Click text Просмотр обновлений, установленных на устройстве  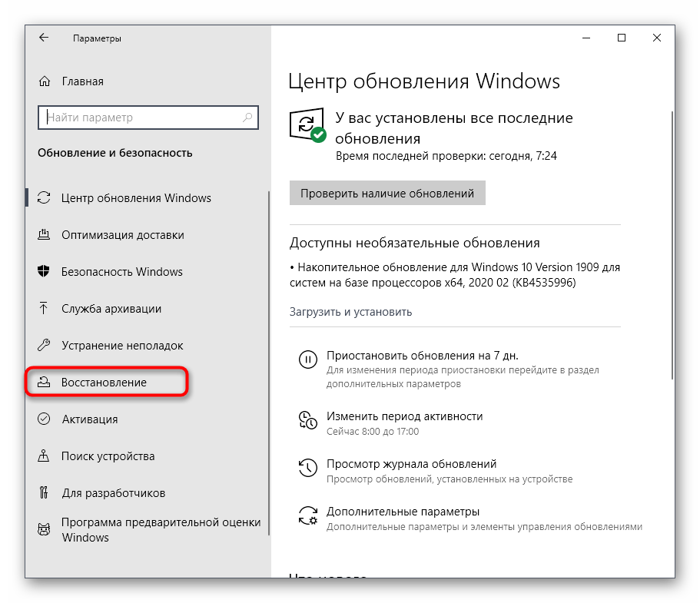point(449,479)
